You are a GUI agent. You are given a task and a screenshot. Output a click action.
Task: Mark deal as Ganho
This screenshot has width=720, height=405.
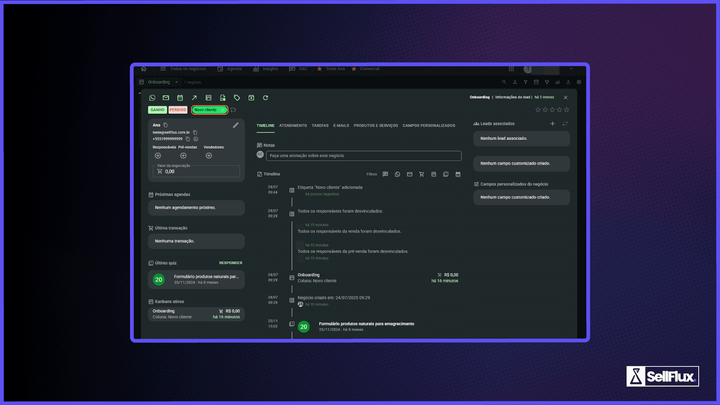click(x=157, y=110)
